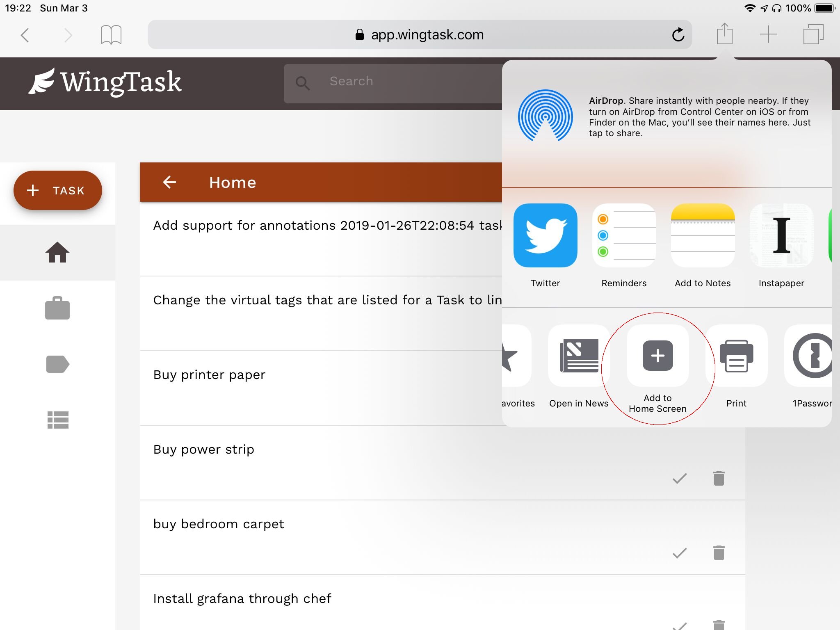Open 'Change the virtual tags' task
840x630 pixels.
click(x=321, y=313)
